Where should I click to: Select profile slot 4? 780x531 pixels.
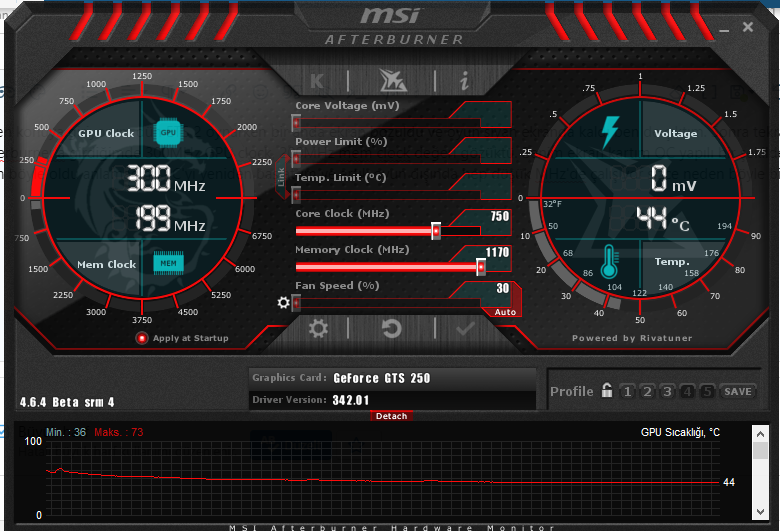click(687, 392)
